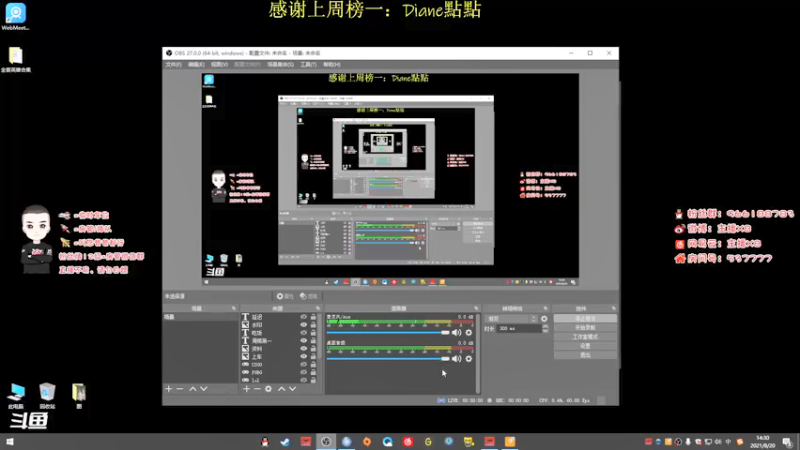
Task: Click the source properties gear button
Action: pyautogui.click(x=285, y=296)
